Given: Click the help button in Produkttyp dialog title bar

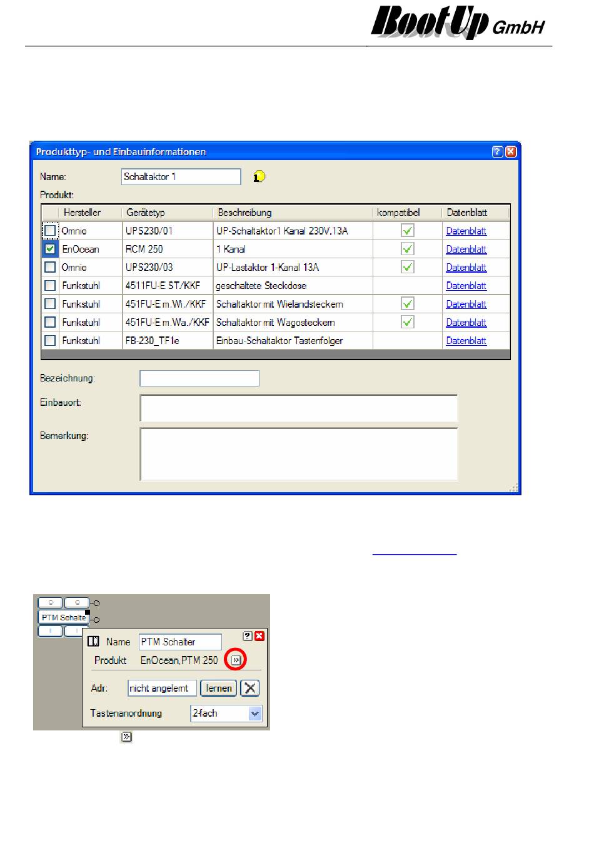Looking at the screenshot, I should (498, 152).
